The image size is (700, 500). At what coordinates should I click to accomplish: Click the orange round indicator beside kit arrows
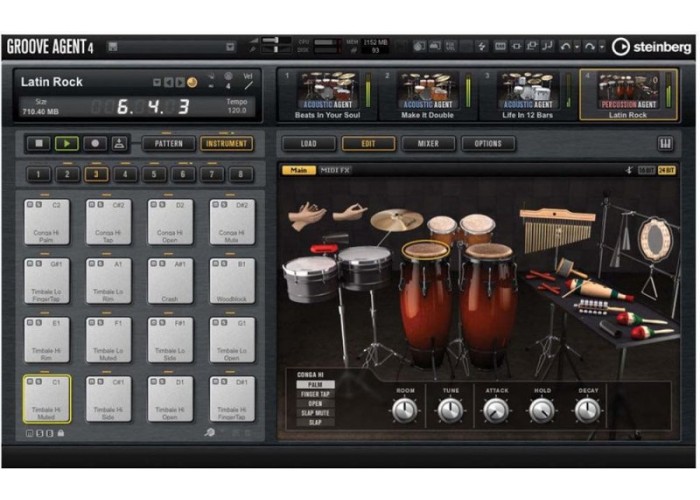click(192, 82)
